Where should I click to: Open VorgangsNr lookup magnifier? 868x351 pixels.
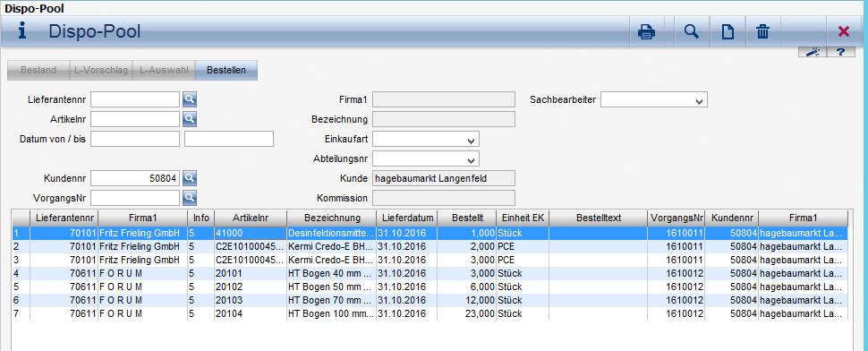tap(190, 198)
